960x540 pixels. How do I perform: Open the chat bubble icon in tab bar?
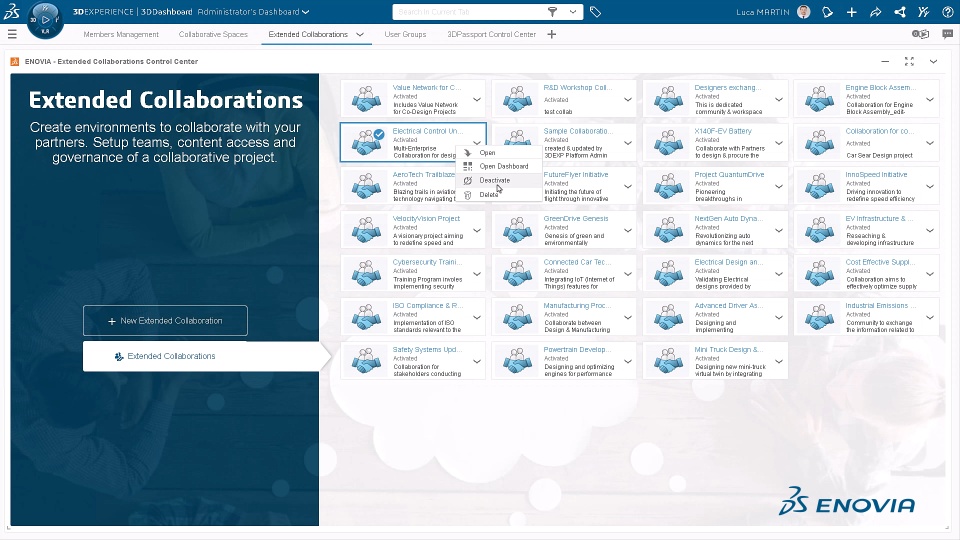[x=947, y=34]
